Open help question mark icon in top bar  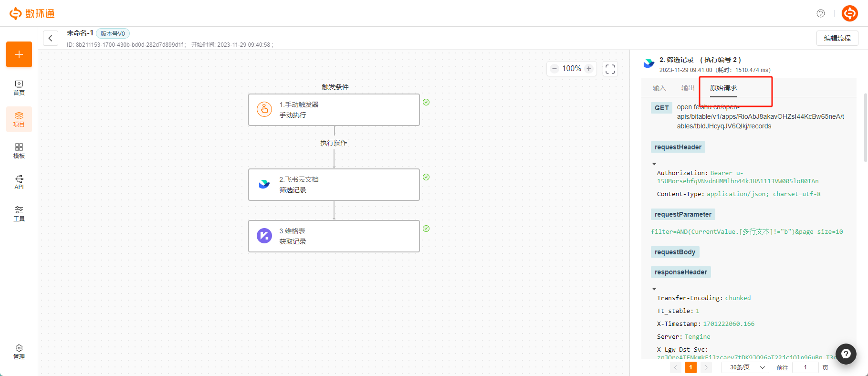(x=821, y=13)
